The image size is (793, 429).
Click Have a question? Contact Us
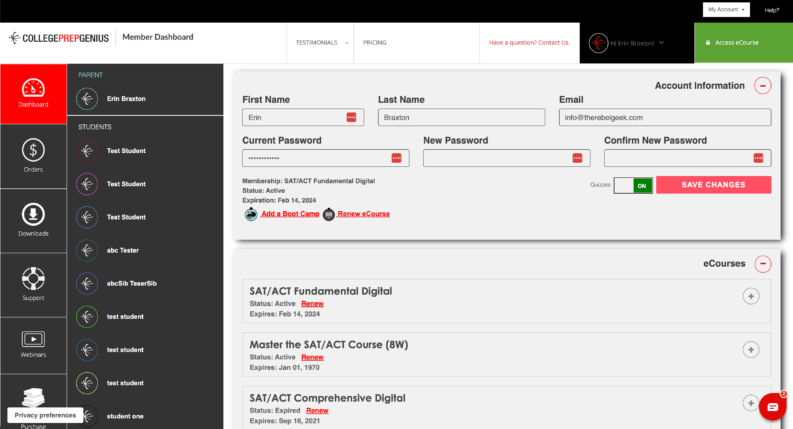point(529,43)
